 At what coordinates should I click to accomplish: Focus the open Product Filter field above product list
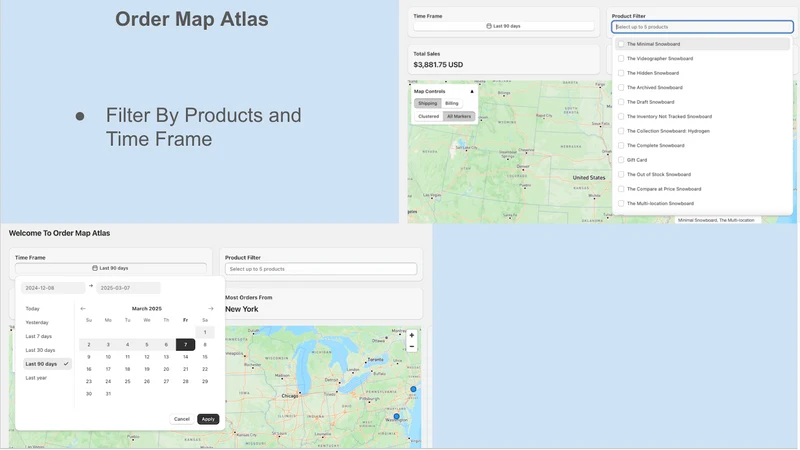coord(702,27)
